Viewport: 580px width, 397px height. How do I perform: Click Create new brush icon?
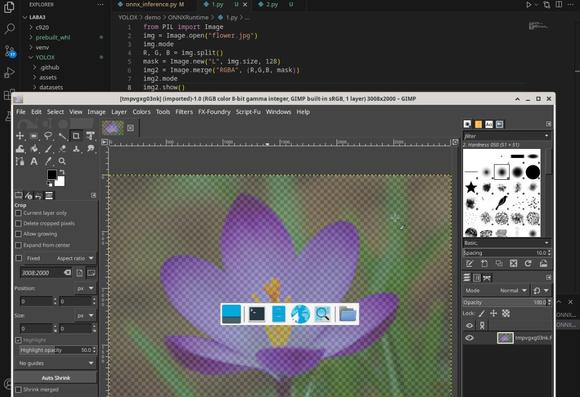point(484,263)
